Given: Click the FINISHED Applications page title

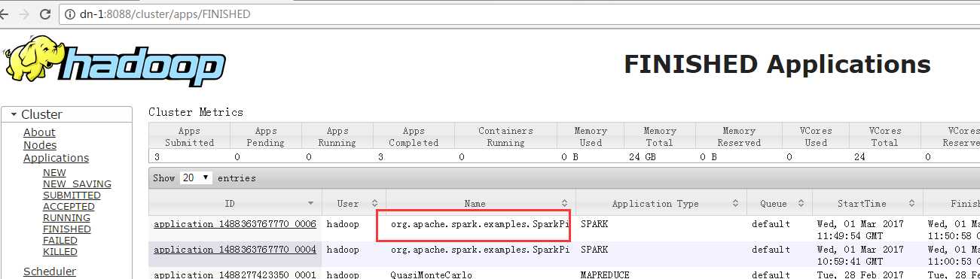Looking at the screenshot, I should [x=777, y=64].
